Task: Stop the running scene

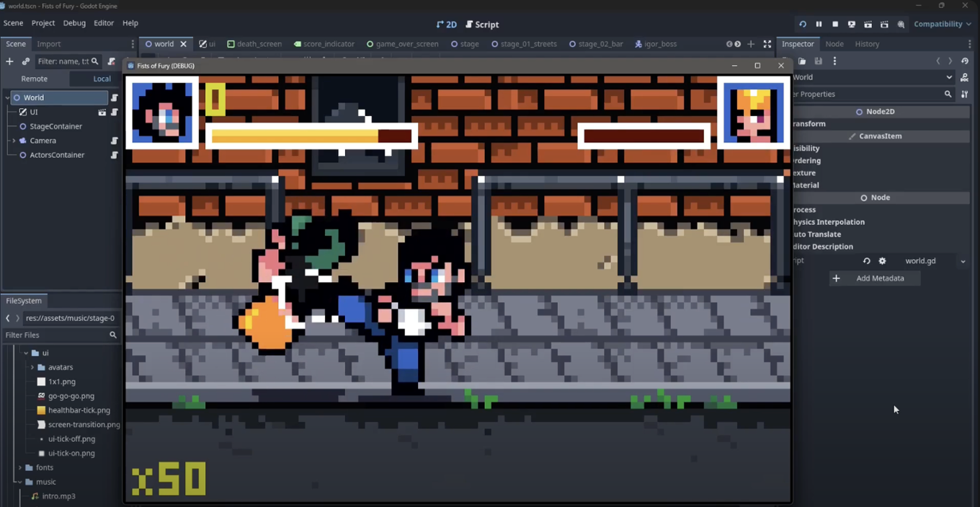Action: coord(834,24)
